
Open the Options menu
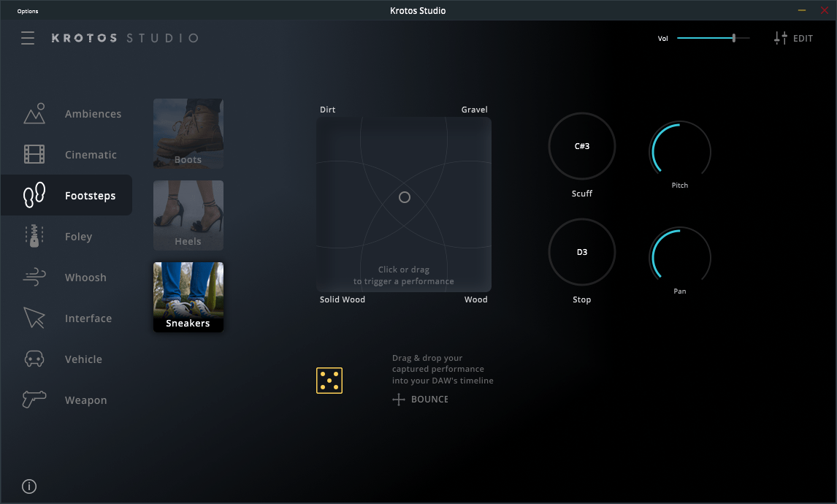(x=27, y=10)
